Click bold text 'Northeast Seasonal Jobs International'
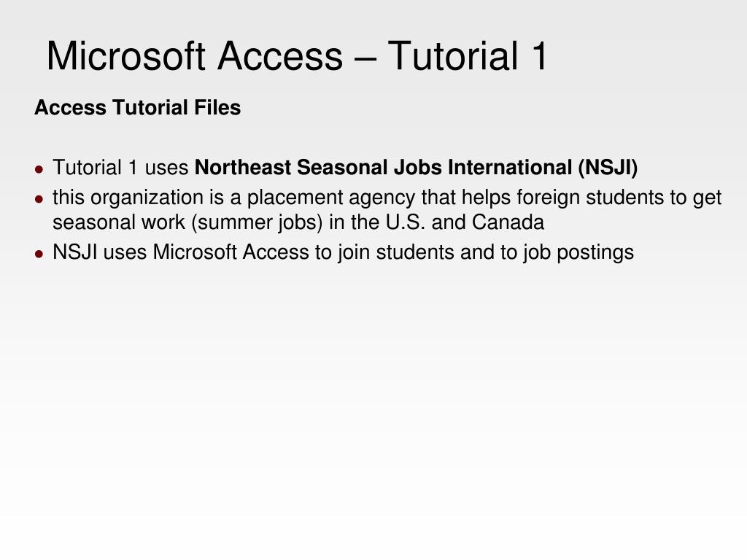 pyautogui.click(x=384, y=168)
